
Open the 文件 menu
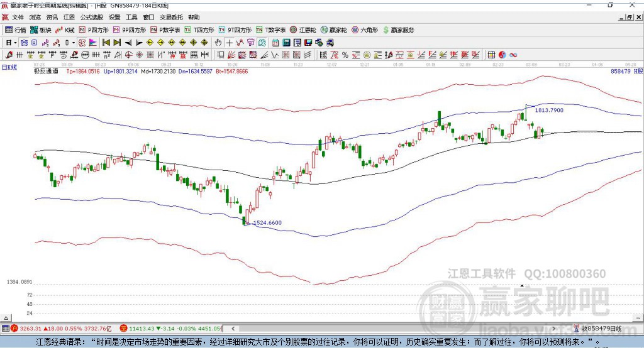[x=18, y=17]
